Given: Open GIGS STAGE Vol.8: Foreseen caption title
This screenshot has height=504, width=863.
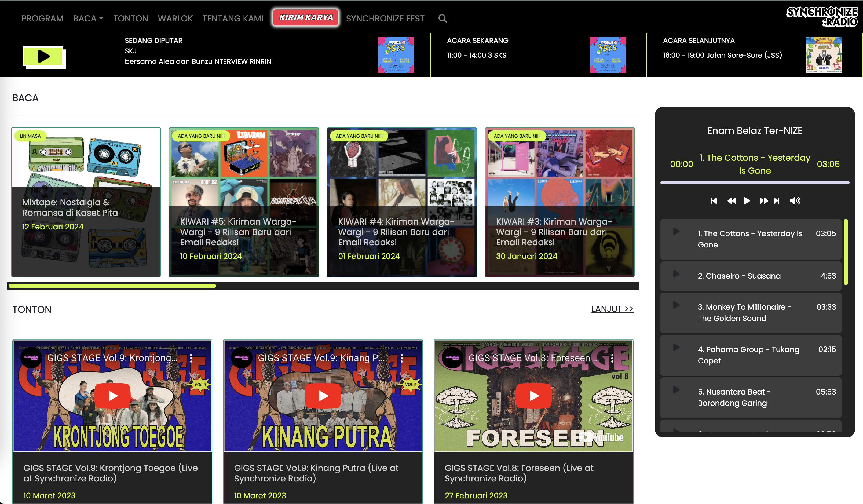Looking at the screenshot, I should click(x=519, y=473).
